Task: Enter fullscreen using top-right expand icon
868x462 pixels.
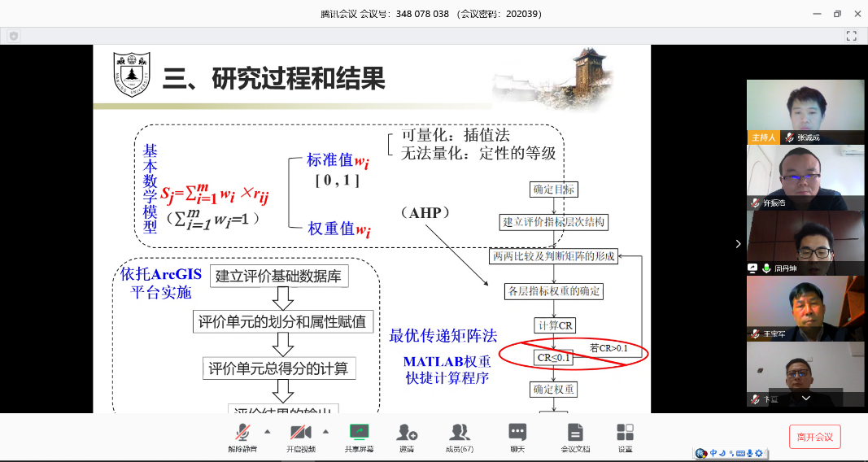Action: click(852, 36)
